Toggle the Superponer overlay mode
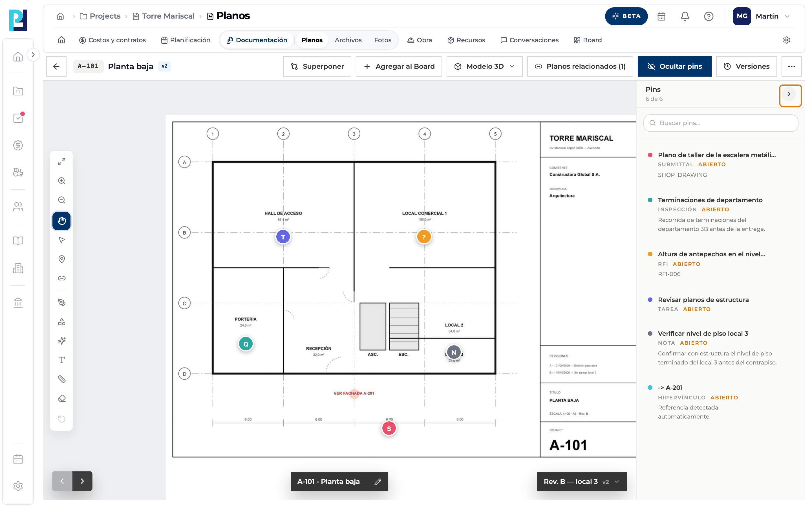Screen dimensions: 812x507 click(x=317, y=66)
